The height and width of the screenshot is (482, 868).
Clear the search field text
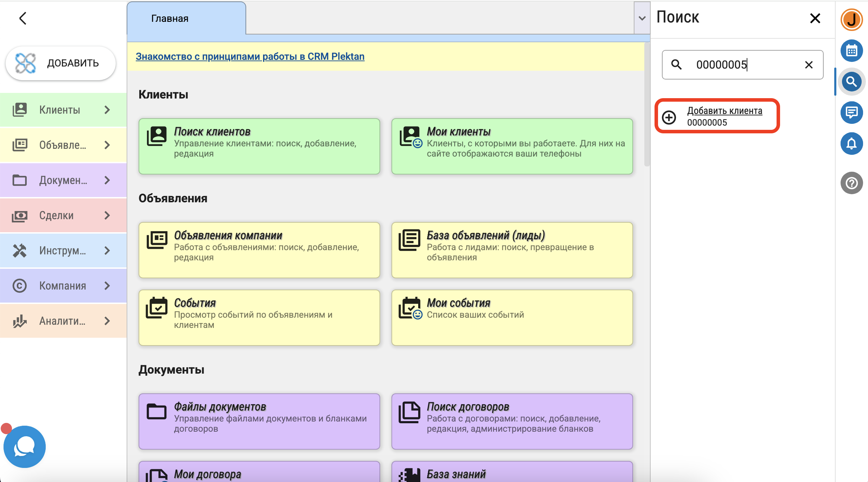point(809,65)
